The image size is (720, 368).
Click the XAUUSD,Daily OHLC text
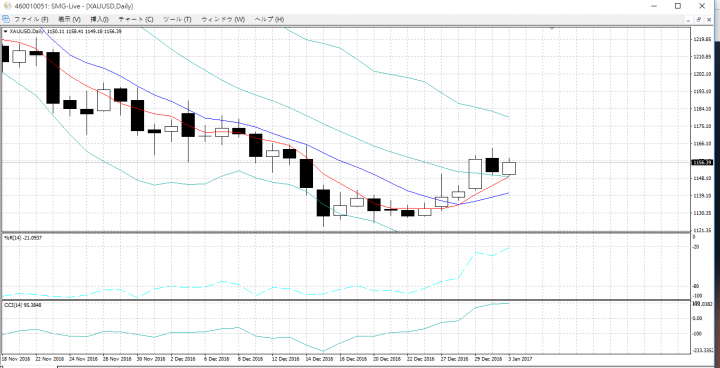click(x=66, y=32)
